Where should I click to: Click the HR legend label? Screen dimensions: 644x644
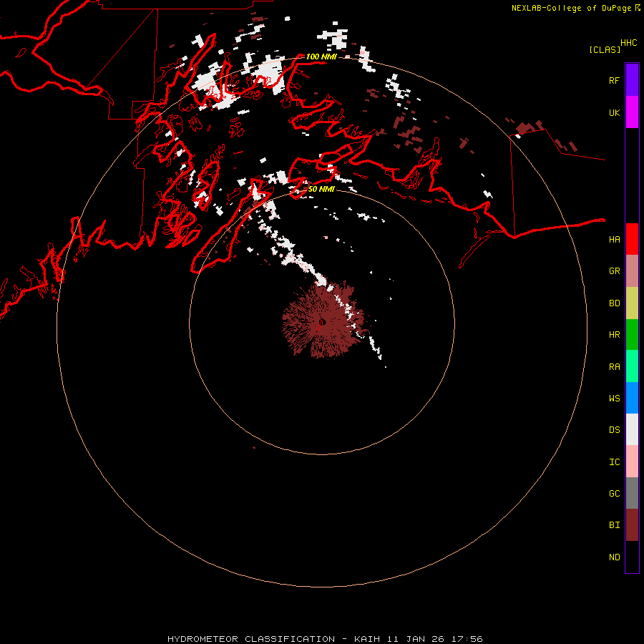[614, 335]
